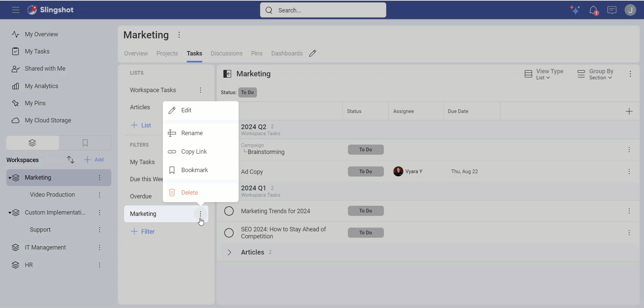Image resolution: width=644 pixels, height=308 pixels.
Task: Select the Video Production workspace
Action: [52, 195]
